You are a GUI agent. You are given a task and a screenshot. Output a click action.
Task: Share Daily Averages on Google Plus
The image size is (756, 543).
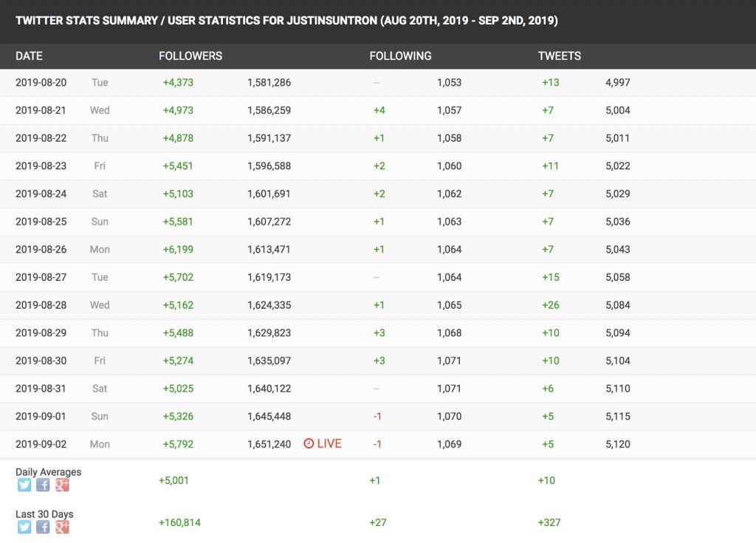pos(62,485)
